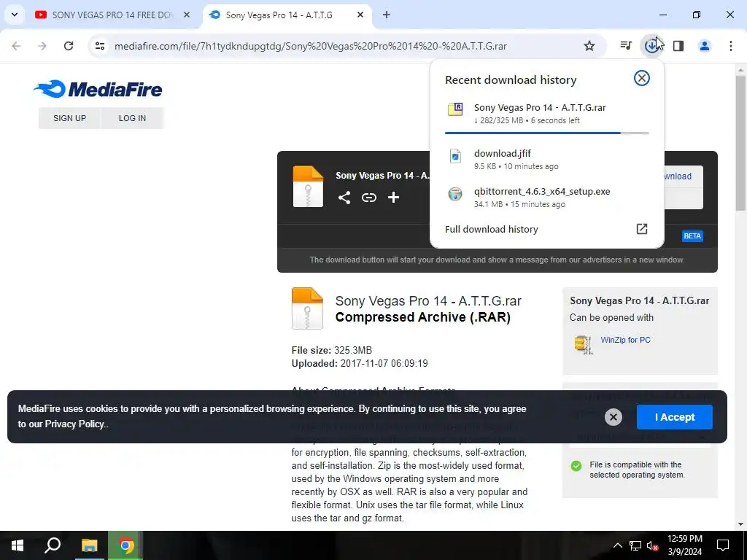Open the side panel icon

tap(678, 46)
